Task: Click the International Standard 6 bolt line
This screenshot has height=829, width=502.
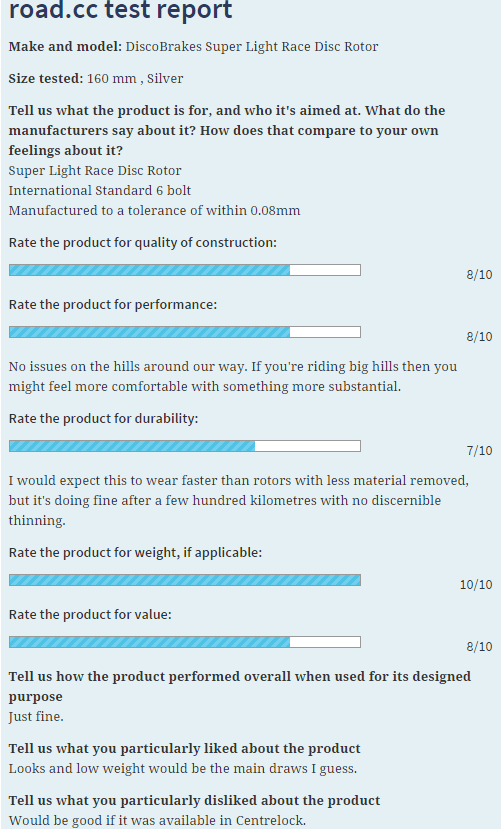Action: coord(100,190)
